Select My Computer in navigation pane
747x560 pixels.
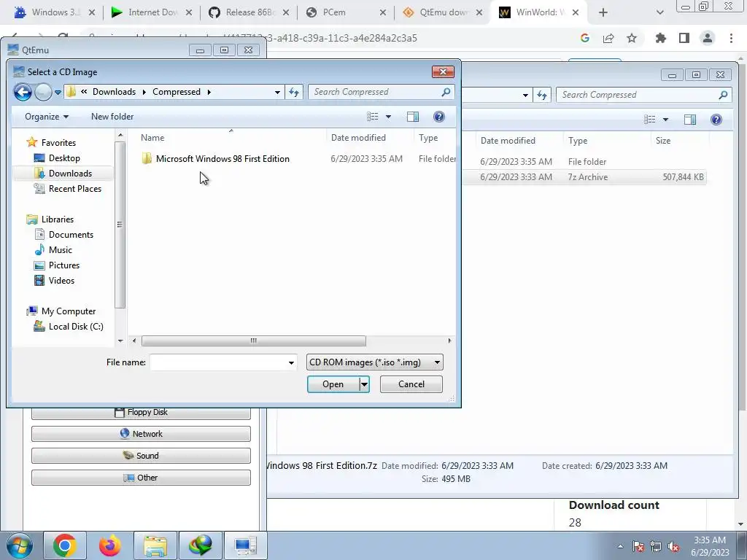[x=68, y=311]
